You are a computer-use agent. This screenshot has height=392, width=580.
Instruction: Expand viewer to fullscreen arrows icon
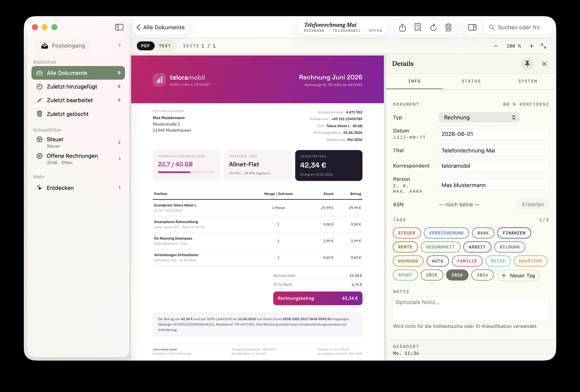[544, 46]
